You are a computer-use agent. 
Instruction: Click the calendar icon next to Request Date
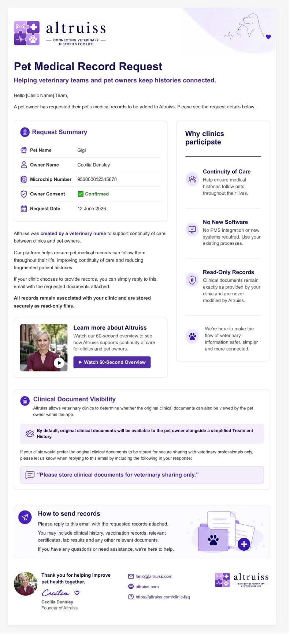(24, 209)
